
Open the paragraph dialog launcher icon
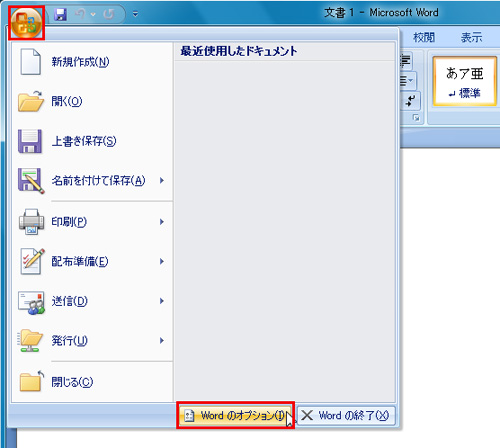[x=416, y=118]
